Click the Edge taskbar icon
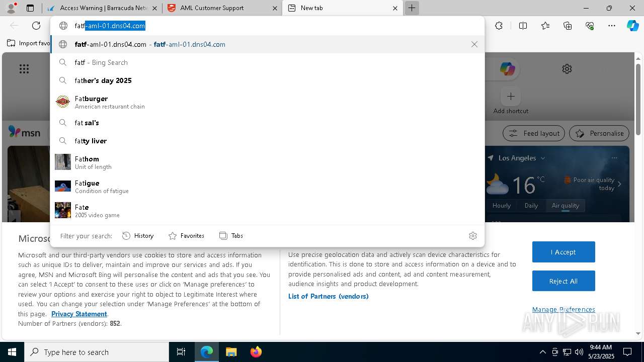Viewport: 644px width, 362px height. coord(207,352)
